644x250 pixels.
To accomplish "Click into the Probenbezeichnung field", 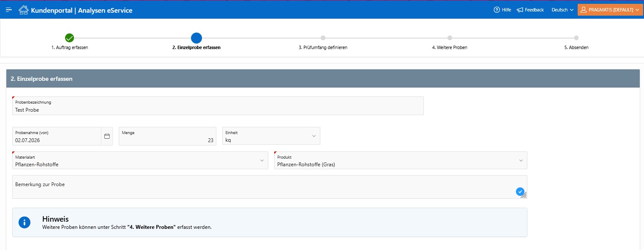I will point(218,106).
